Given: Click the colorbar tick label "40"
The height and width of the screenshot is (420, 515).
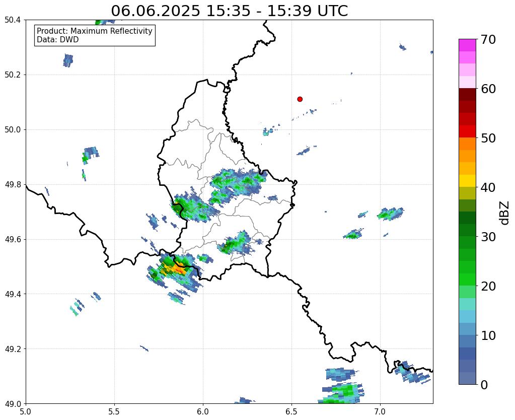Looking at the screenshot, I should 488,187.
